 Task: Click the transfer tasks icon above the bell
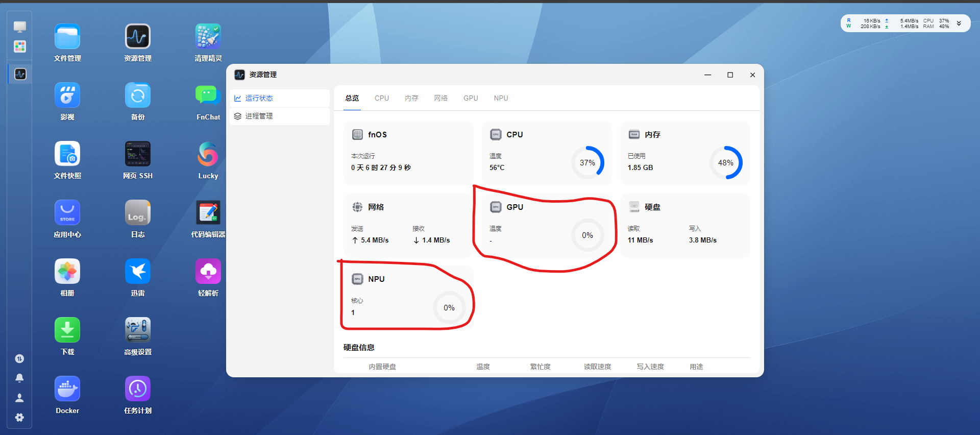point(19,358)
